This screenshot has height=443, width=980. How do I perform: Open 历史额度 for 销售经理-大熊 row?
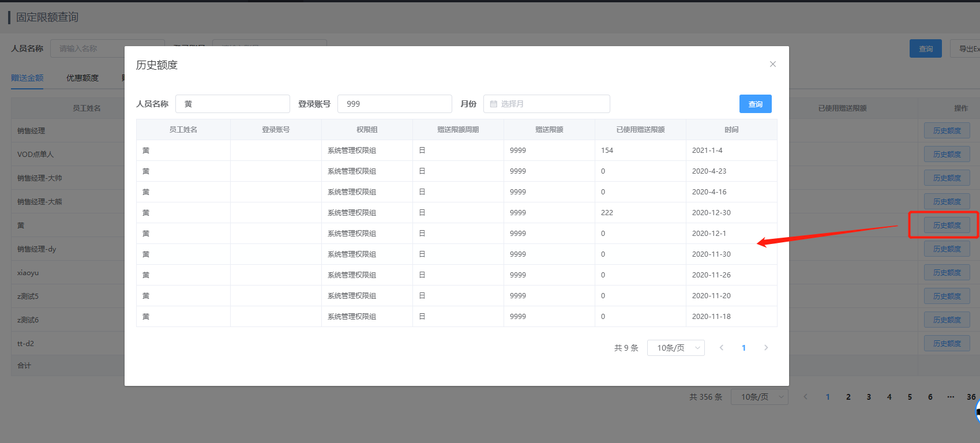coord(947,201)
